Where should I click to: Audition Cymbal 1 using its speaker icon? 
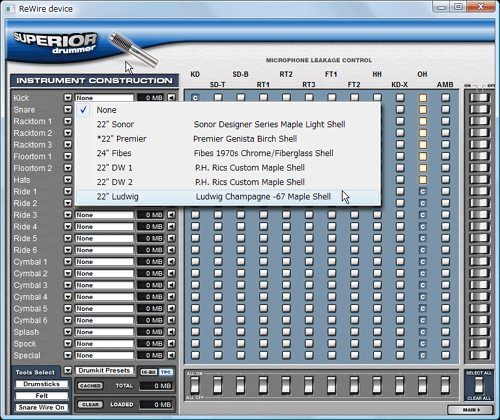point(171,262)
